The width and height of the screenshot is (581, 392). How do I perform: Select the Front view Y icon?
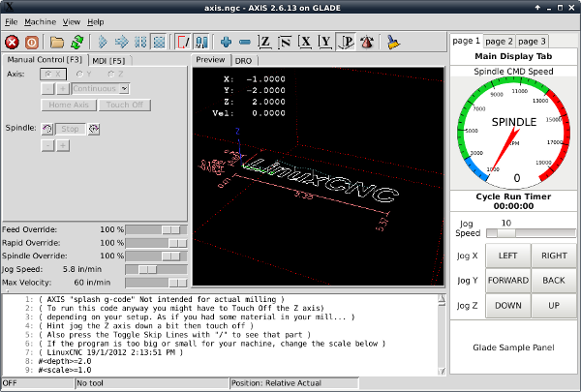325,43
